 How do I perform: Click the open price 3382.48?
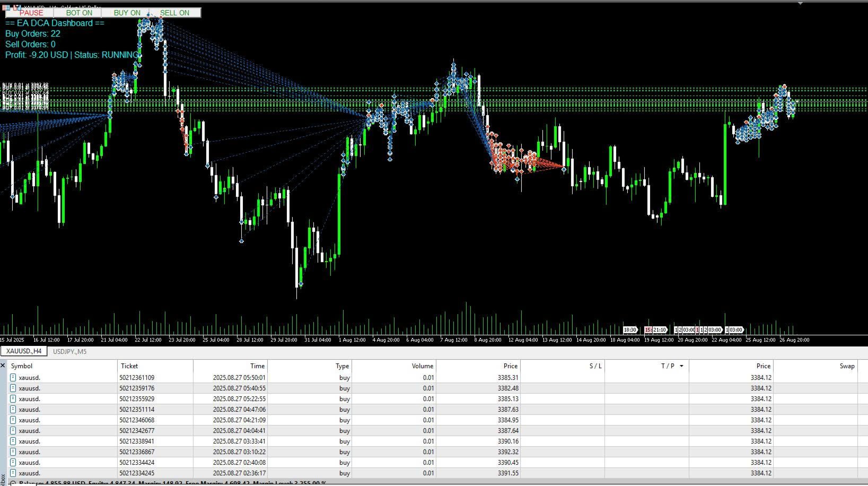[x=508, y=388]
